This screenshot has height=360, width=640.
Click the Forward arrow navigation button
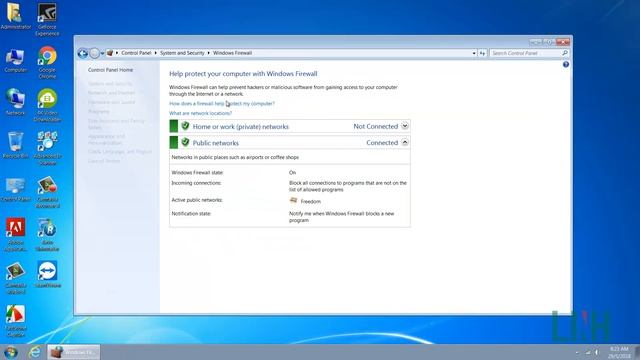pyautogui.click(x=94, y=53)
